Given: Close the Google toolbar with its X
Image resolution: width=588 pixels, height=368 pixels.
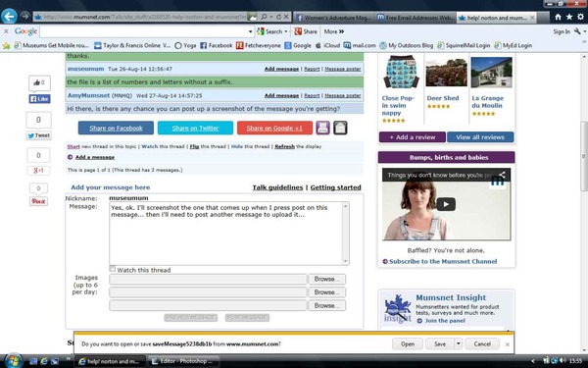Looking at the screenshot, I should (x=6, y=31).
